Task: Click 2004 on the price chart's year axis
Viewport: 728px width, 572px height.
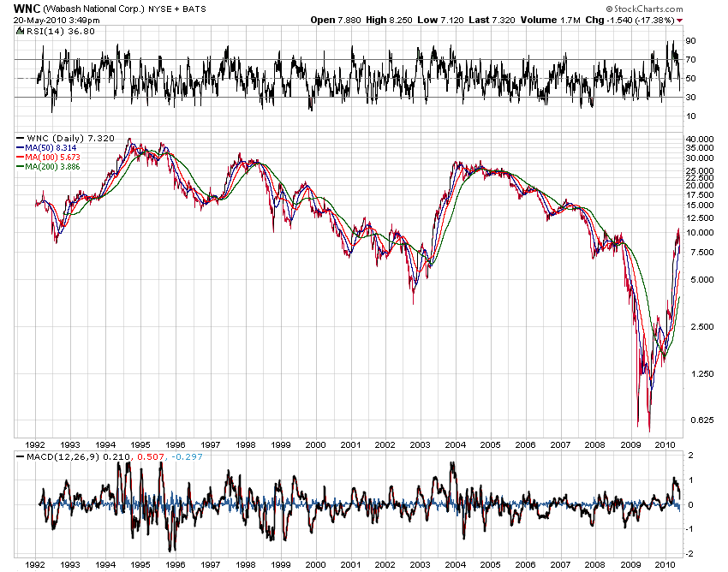Action: pyautogui.click(x=456, y=444)
